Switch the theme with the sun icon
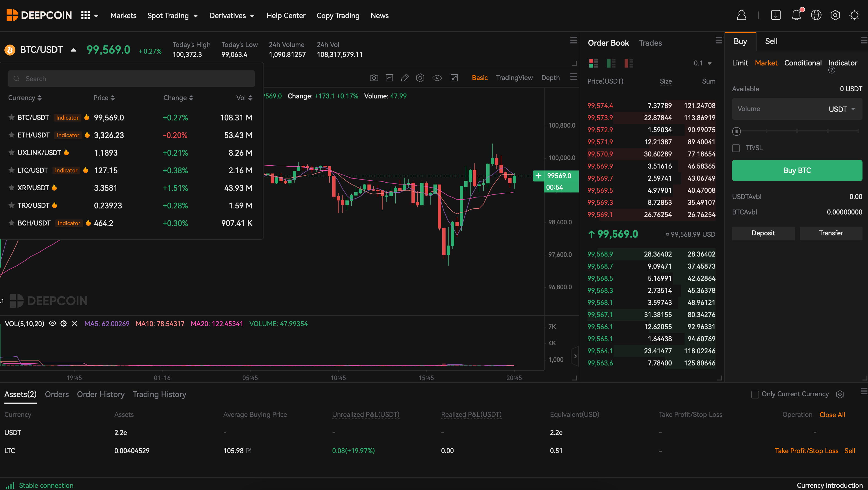 click(855, 15)
